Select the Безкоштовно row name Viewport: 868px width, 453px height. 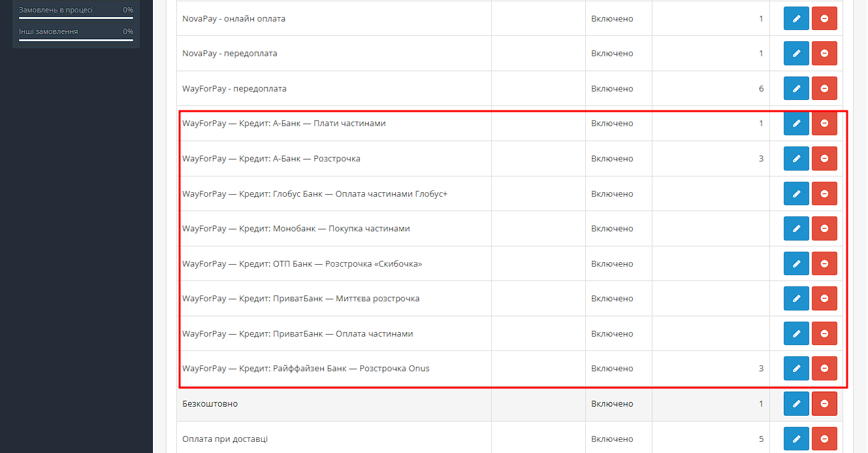(x=210, y=404)
